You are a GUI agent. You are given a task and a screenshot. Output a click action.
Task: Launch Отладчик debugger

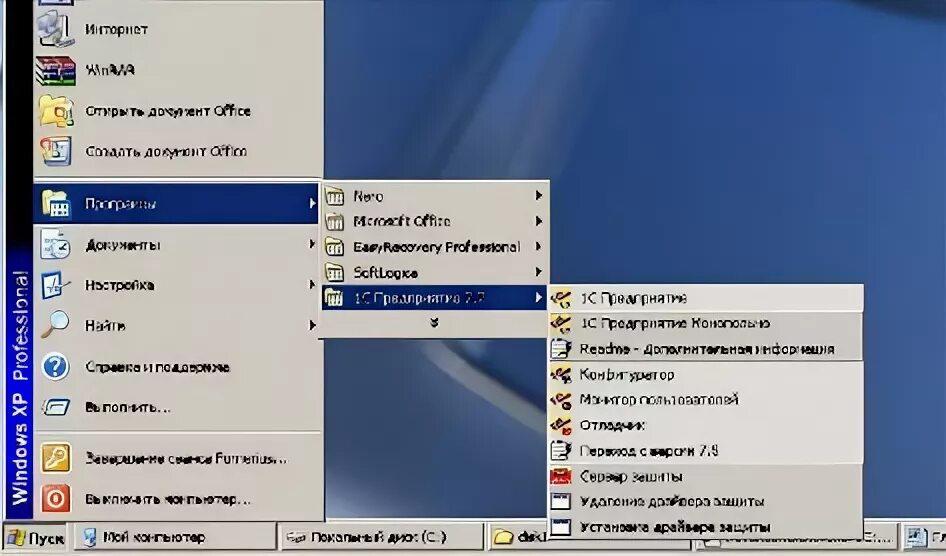coord(706,425)
